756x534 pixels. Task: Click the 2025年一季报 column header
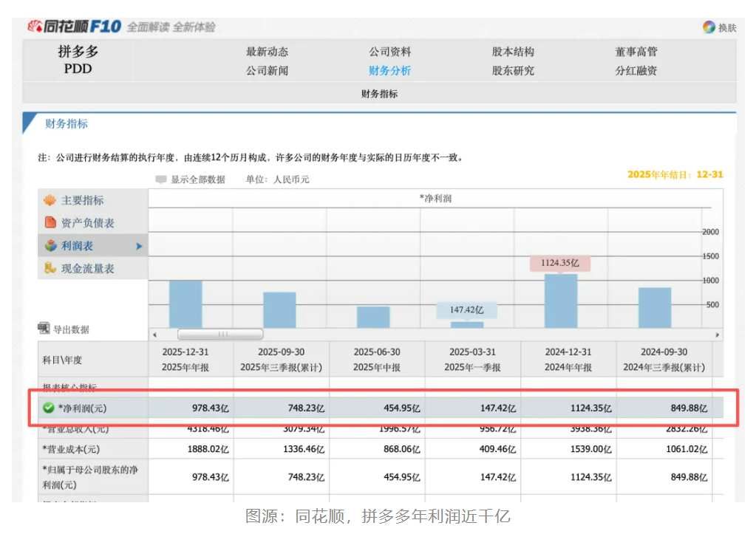pyautogui.click(x=472, y=360)
